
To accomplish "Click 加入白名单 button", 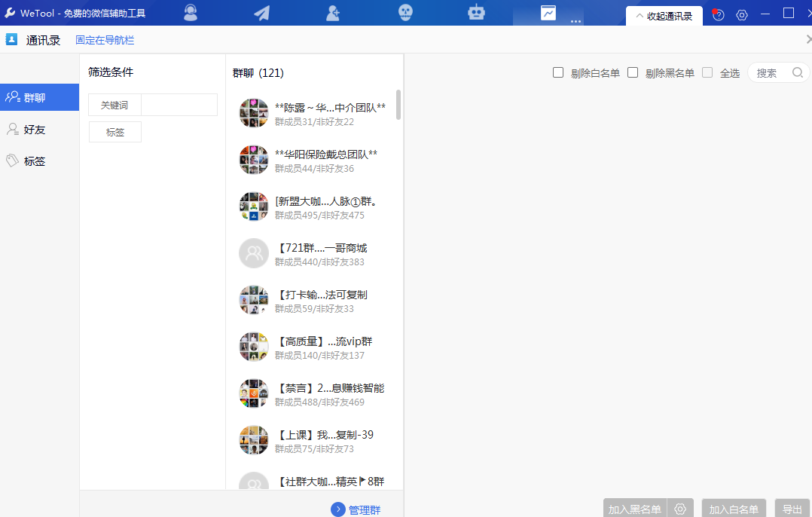I will [x=734, y=509].
